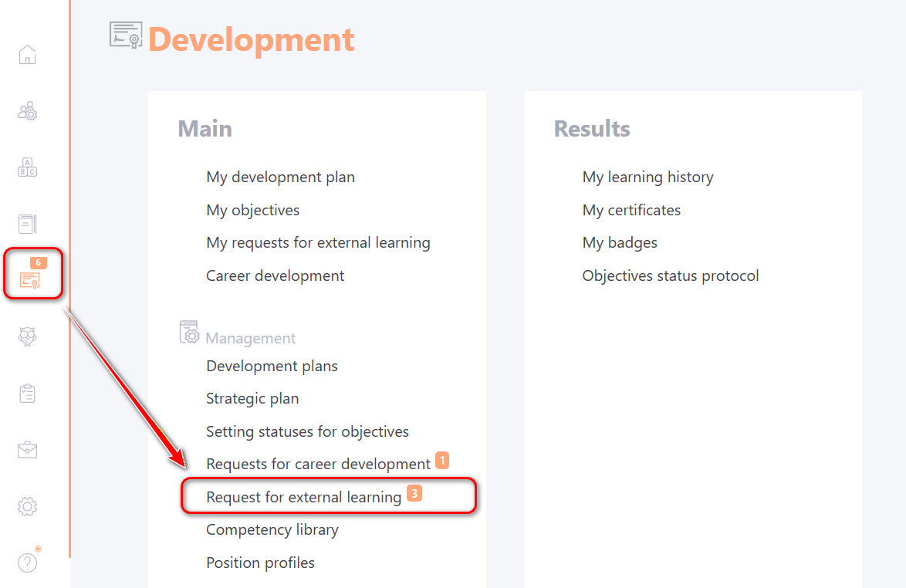Select the Development certificate sidebar icon
The width and height of the screenshot is (906, 588).
[x=30, y=279]
